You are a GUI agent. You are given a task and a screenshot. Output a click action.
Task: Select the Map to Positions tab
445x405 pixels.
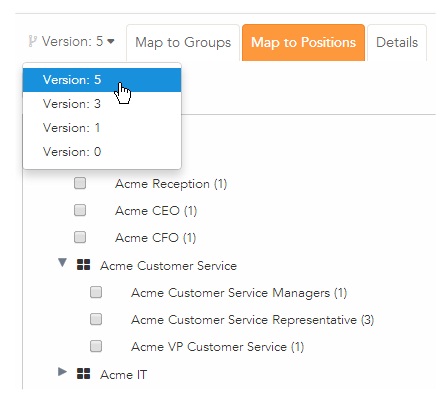point(303,43)
